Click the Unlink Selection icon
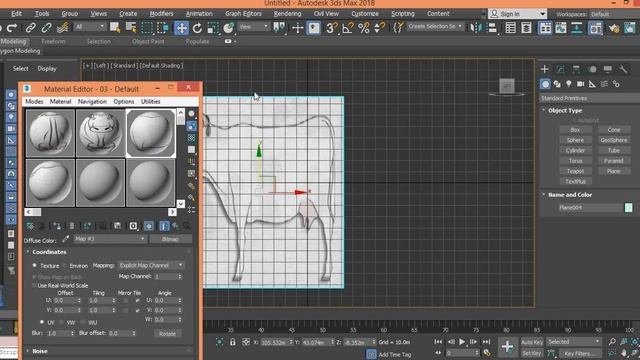Screen dimensions: 640x360 tap(47, 28)
